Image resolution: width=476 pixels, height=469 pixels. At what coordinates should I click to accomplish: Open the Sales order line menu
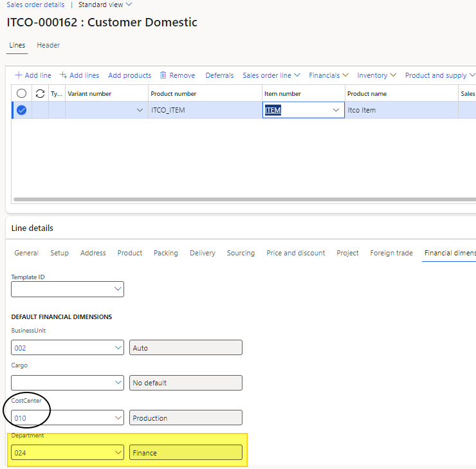tap(271, 75)
